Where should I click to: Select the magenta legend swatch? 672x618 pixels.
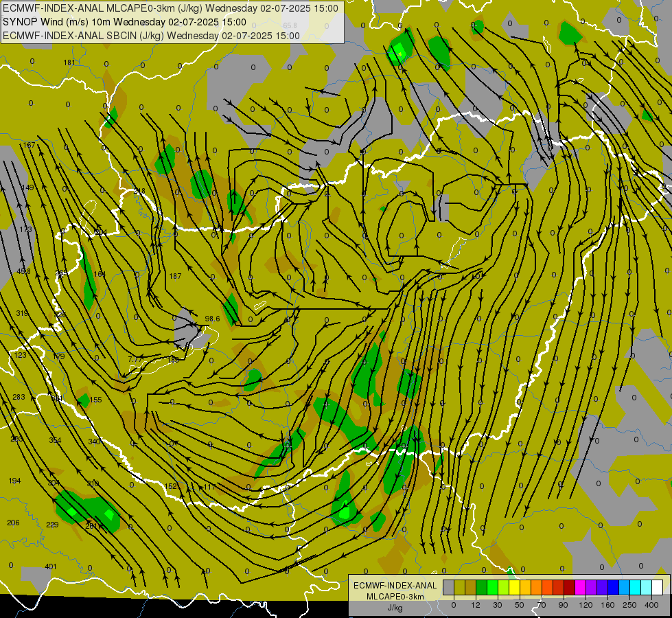click(x=580, y=587)
